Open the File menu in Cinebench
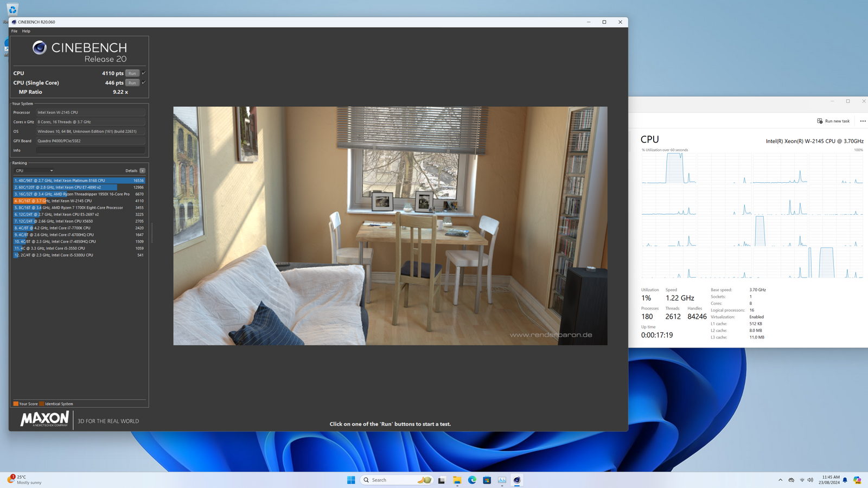This screenshot has height=488, width=868. [15, 31]
